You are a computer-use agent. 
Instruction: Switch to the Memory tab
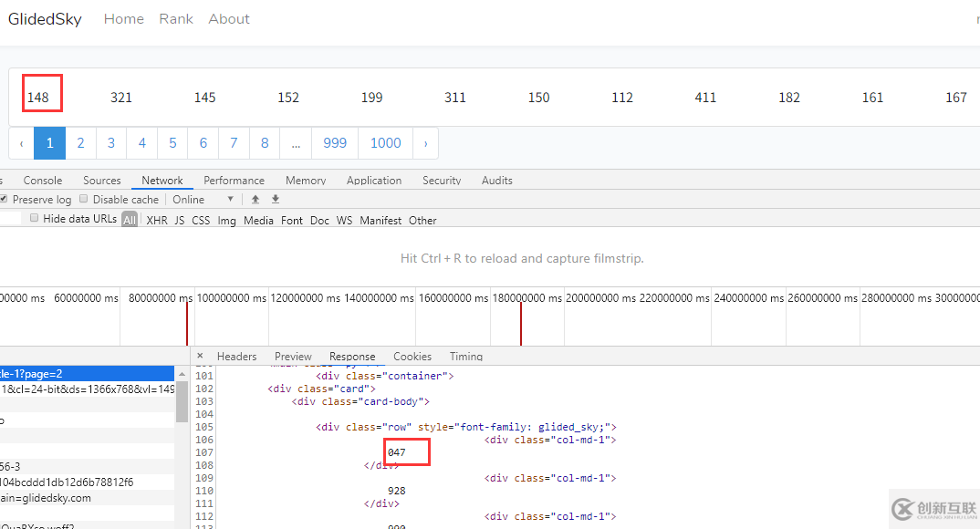click(x=306, y=180)
